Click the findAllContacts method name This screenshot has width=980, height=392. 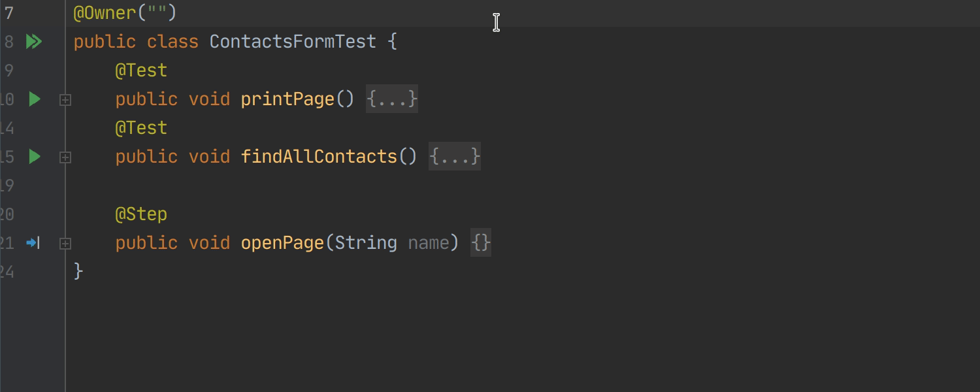point(319,157)
